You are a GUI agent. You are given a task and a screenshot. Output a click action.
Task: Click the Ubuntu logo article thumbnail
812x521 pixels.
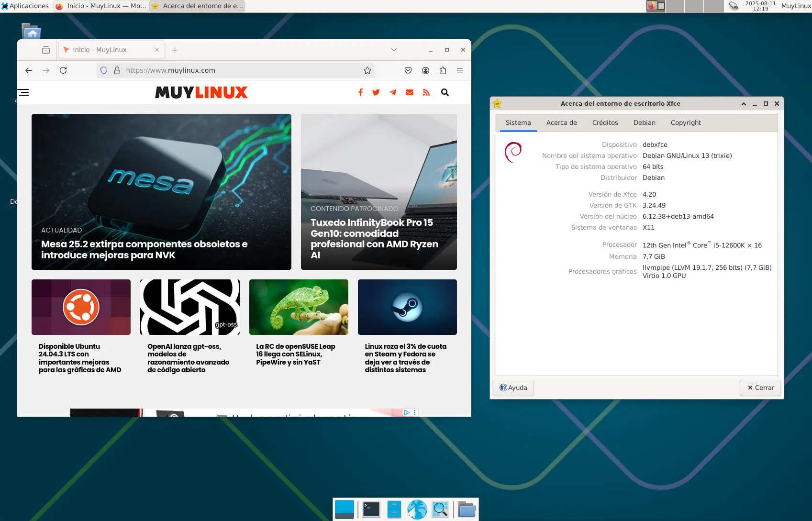click(x=81, y=307)
